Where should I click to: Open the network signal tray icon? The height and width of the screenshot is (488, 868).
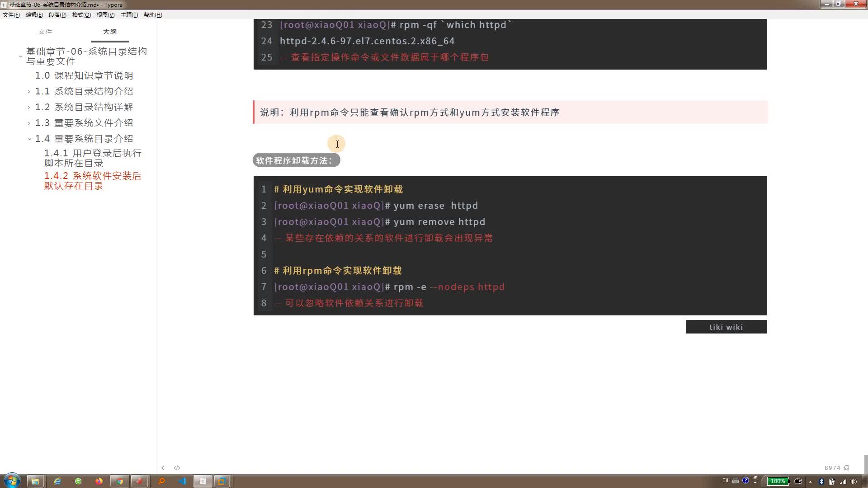click(x=843, y=482)
